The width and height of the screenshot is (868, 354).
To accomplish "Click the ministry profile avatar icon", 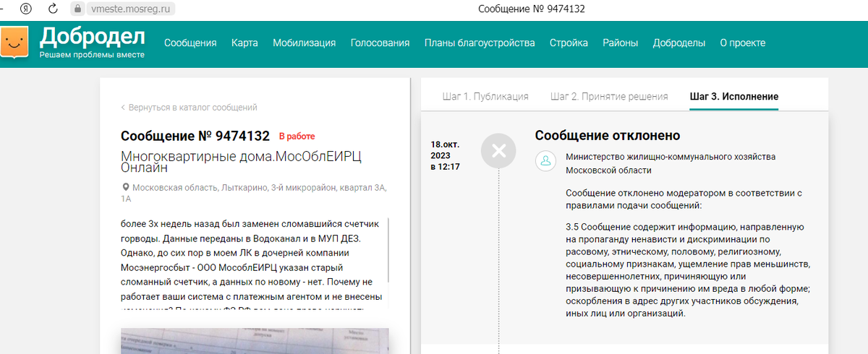I will click(x=545, y=162).
